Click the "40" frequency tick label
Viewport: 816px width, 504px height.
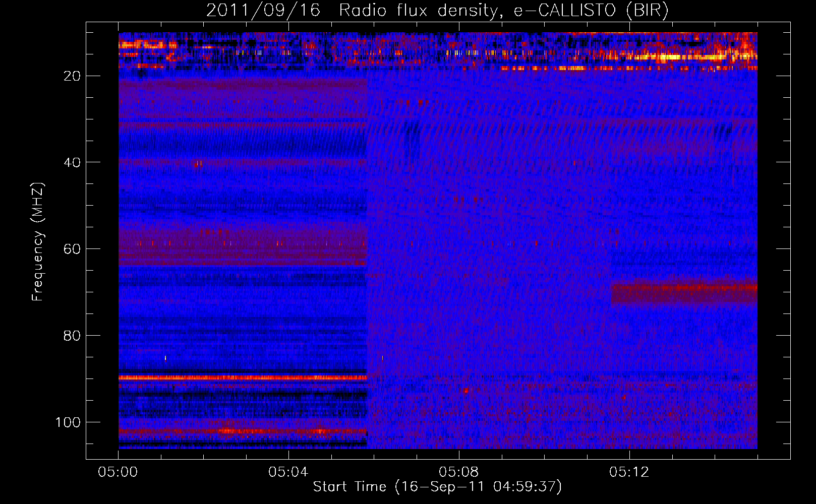pyautogui.click(x=72, y=162)
